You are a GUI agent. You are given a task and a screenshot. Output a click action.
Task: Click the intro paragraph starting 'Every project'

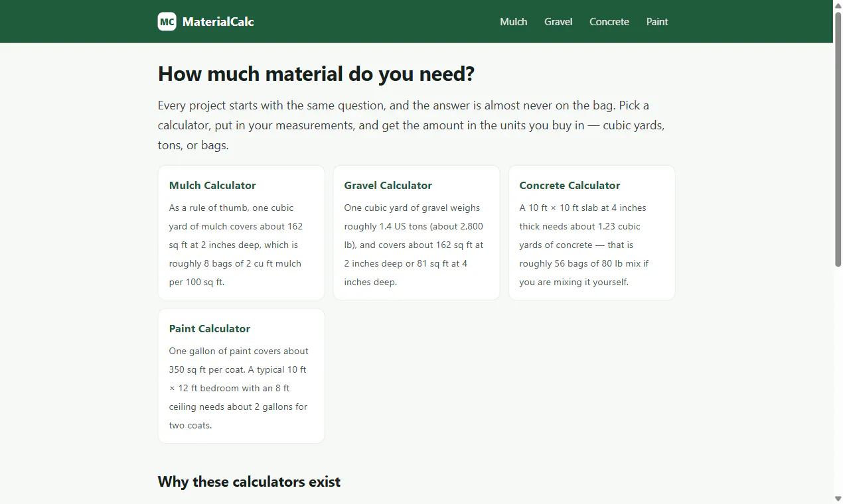pyautogui.click(x=412, y=125)
